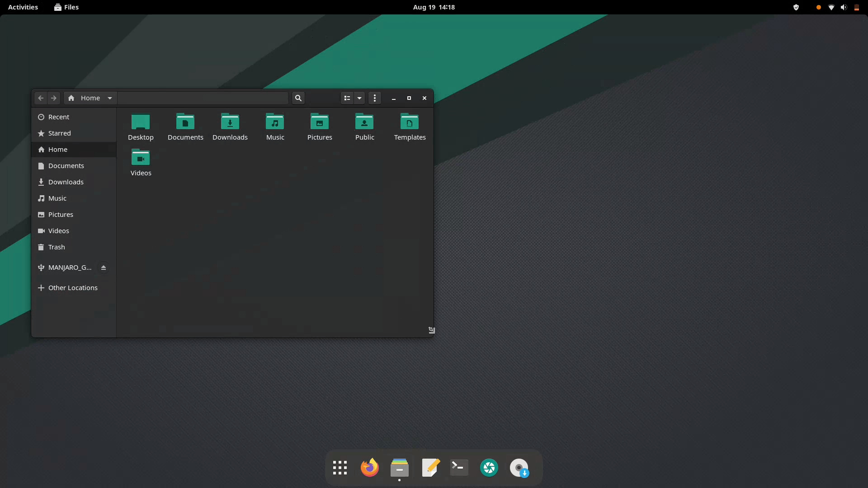The height and width of the screenshot is (488, 868).
Task: Open the notes text editor from the dock
Action: (x=429, y=468)
